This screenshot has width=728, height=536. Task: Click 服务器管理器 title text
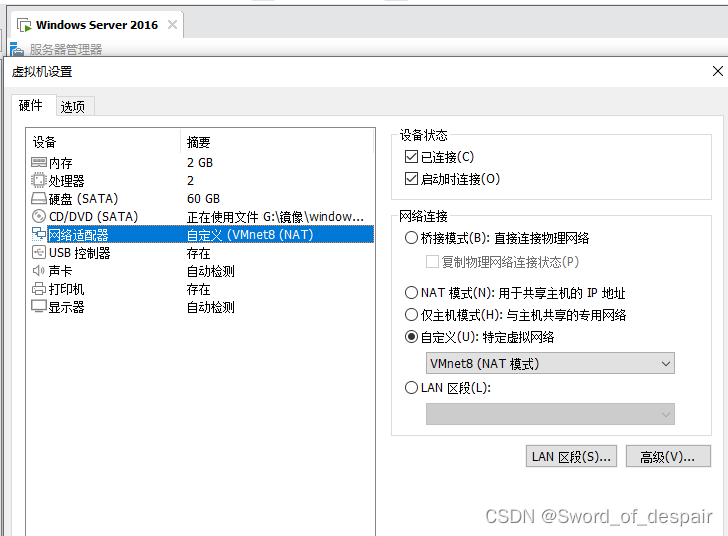pos(66,49)
